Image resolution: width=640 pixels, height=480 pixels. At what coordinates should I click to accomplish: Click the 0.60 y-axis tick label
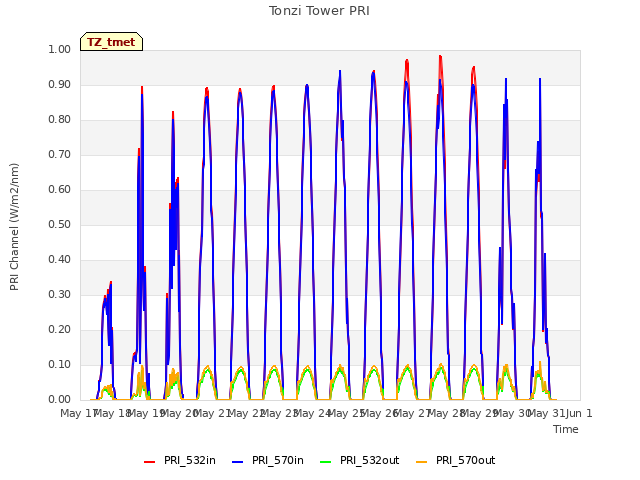tap(60, 189)
